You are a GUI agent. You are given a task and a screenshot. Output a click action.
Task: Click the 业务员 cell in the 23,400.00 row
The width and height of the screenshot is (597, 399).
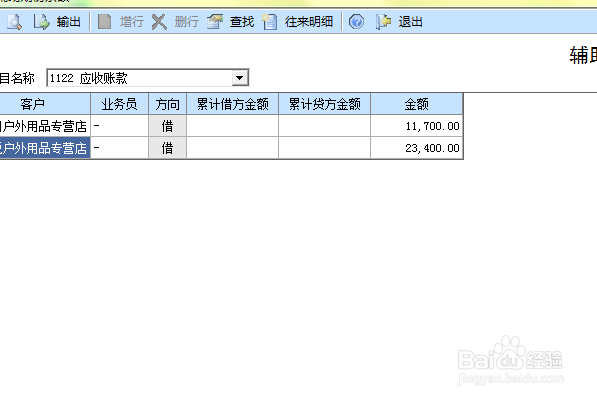click(119, 148)
